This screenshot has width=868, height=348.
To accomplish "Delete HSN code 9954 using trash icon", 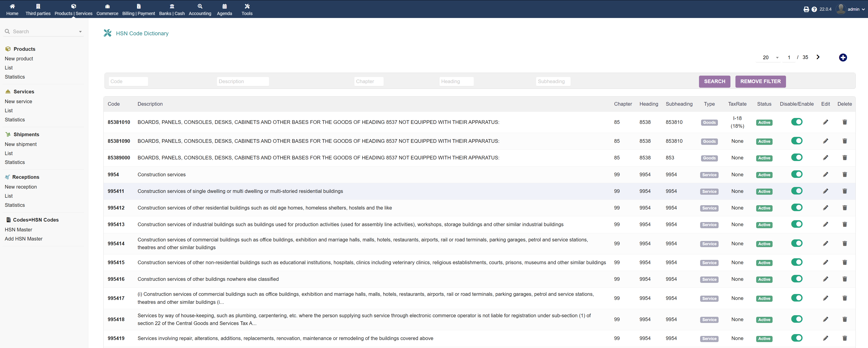I will point(844,174).
